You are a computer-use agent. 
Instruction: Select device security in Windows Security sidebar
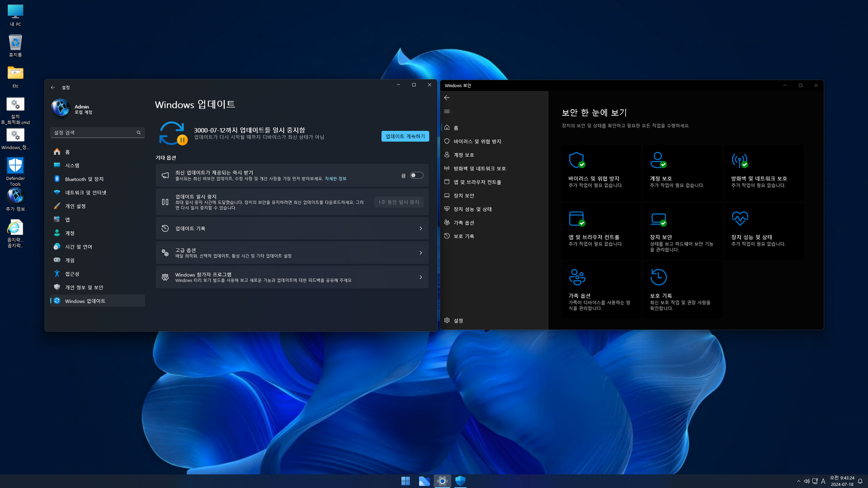(463, 196)
